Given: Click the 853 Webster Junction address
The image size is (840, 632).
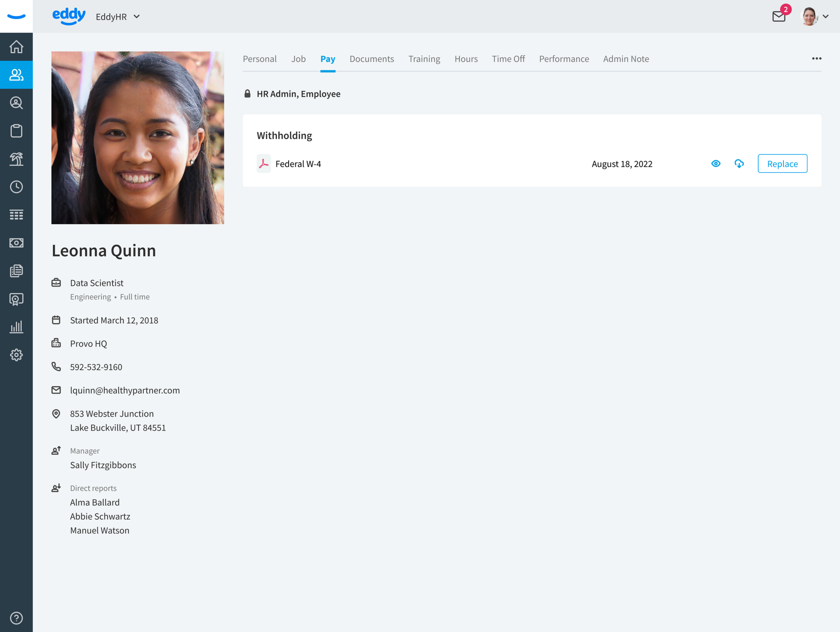Looking at the screenshot, I should coord(118,420).
